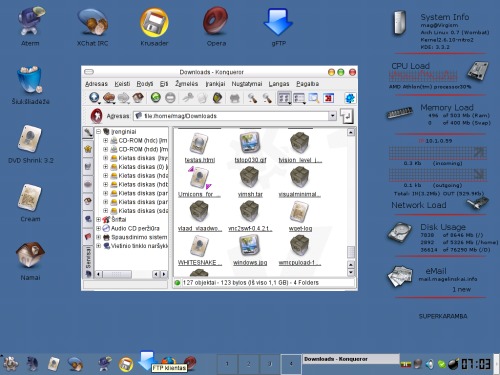The image size is (500, 375).
Task: Click the green Reload toolbar button
Action: [155, 98]
